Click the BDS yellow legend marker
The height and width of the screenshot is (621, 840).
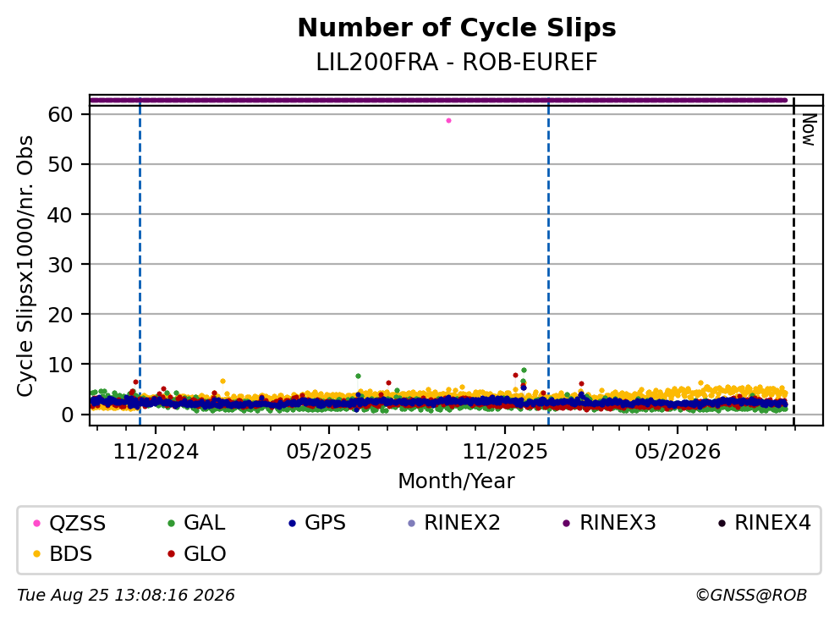(x=36, y=554)
